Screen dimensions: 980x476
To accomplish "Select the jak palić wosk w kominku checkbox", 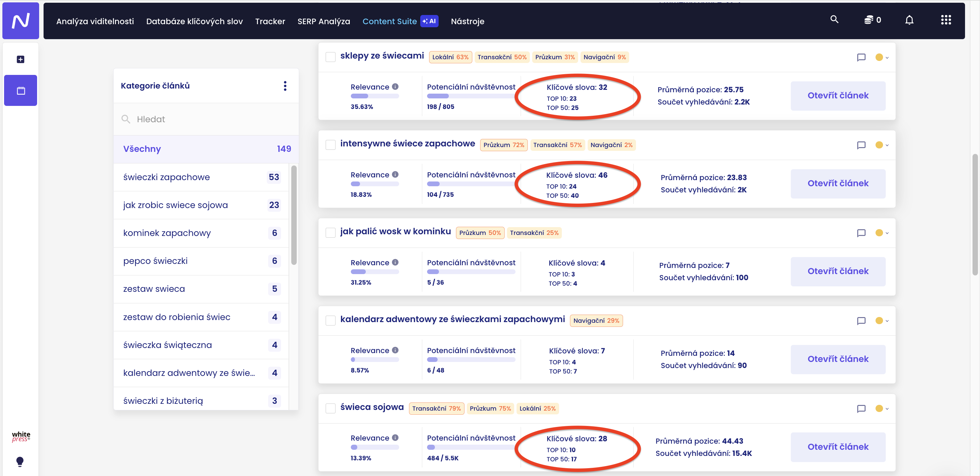I will click(331, 233).
